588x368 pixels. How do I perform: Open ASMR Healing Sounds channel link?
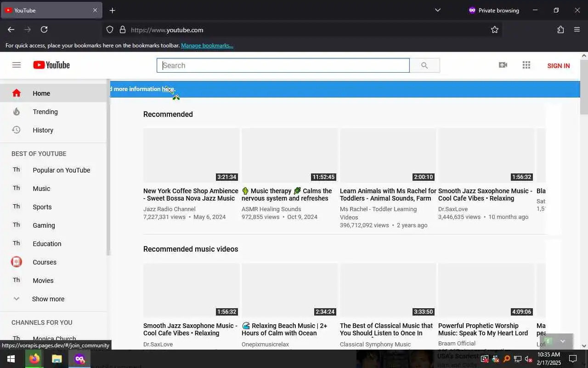pos(271,209)
